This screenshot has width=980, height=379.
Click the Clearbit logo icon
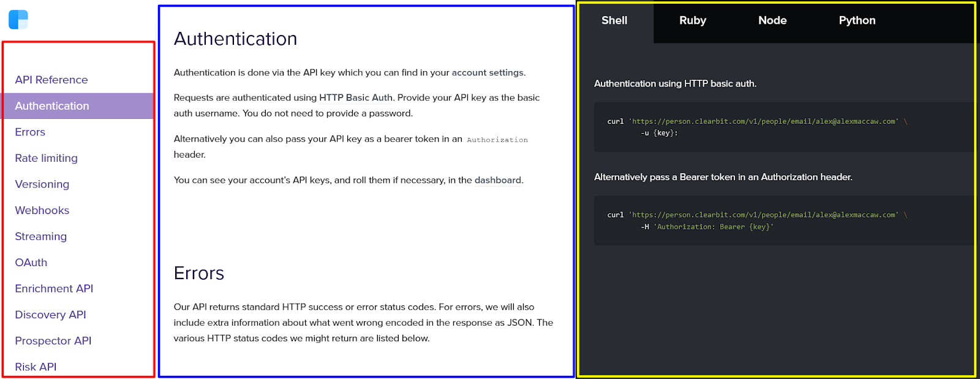[18, 20]
